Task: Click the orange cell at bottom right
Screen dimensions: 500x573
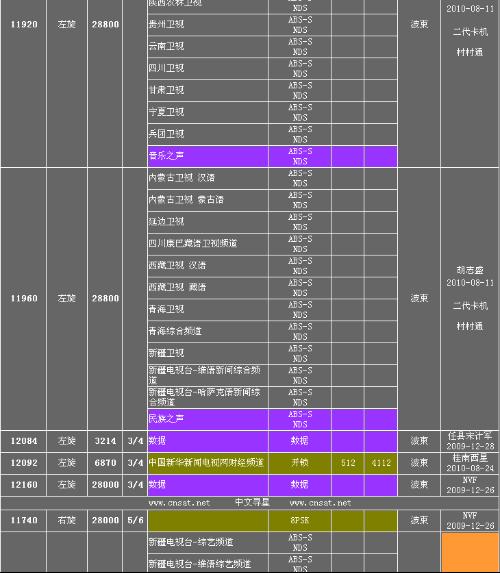Action: click(470, 553)
